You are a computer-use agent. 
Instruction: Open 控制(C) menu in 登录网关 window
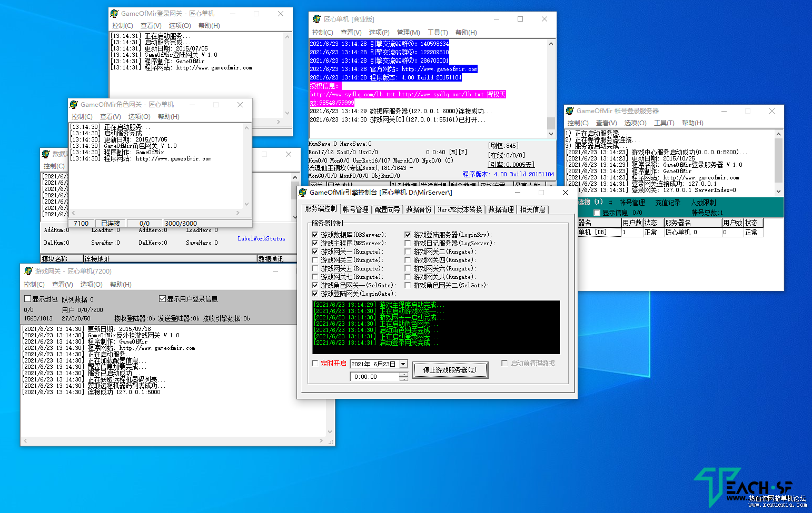tap(122, 26)
